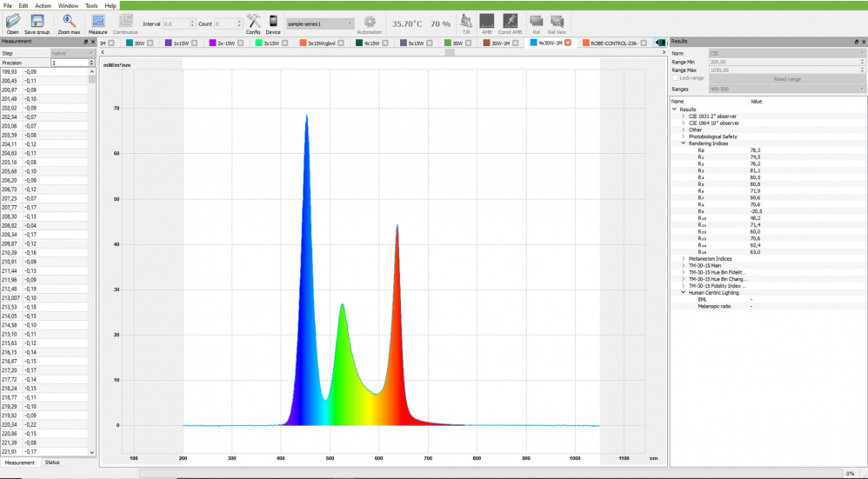The image size is (868, 479).
Task: Click the Reset range button
Action: 787,79
